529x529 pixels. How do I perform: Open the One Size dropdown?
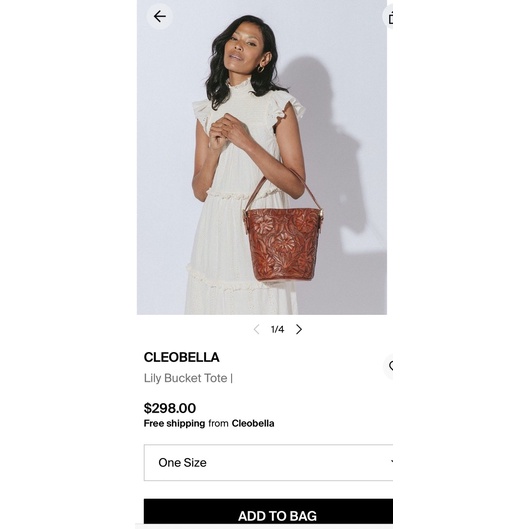[x=268, y=463]
